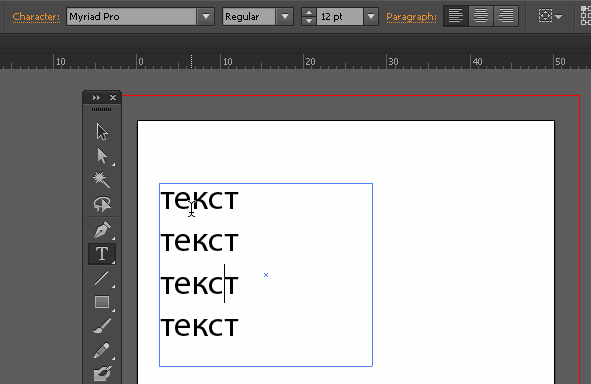Viewport: 591px width, 384px height.
Task: Click the 12 pt font size field
Action: [340, 17]
